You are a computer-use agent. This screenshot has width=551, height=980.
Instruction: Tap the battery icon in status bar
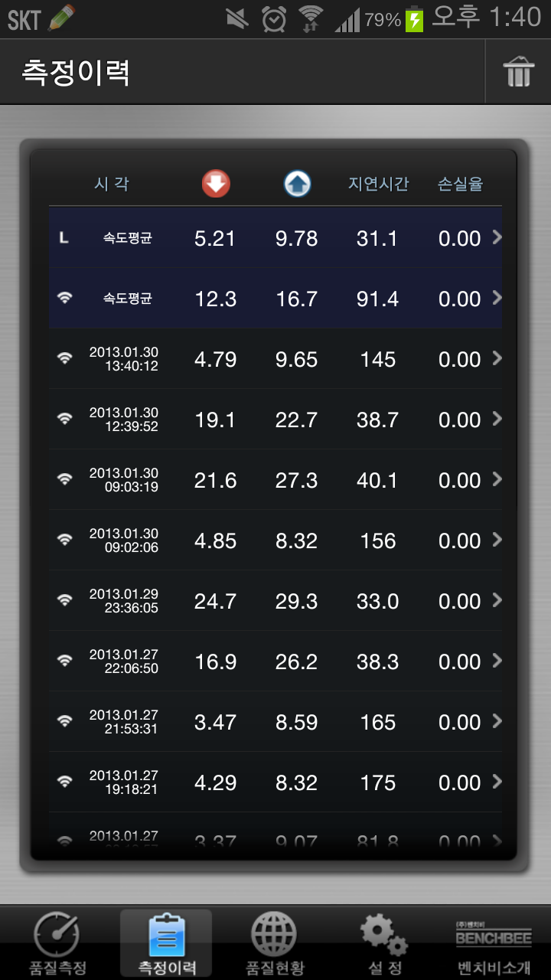point(414,18)
